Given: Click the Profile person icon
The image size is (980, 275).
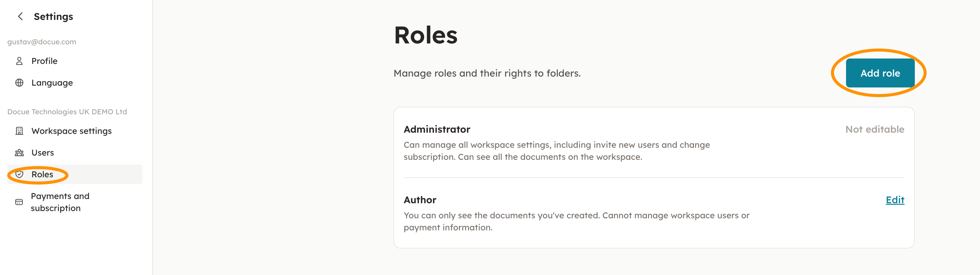Looking at the screenshot, I should click(x=19, y=61).
